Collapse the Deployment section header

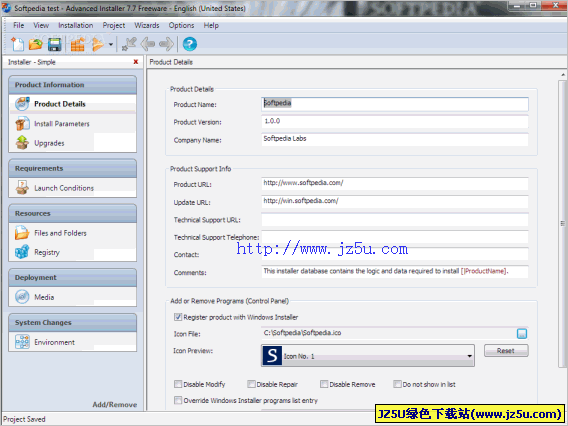pos(72,277)
